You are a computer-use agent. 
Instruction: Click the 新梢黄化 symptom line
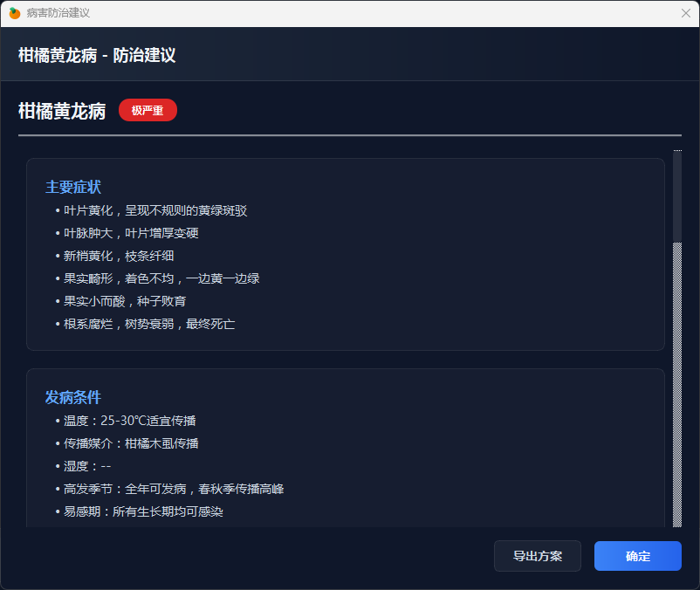[x=119, y=256]
